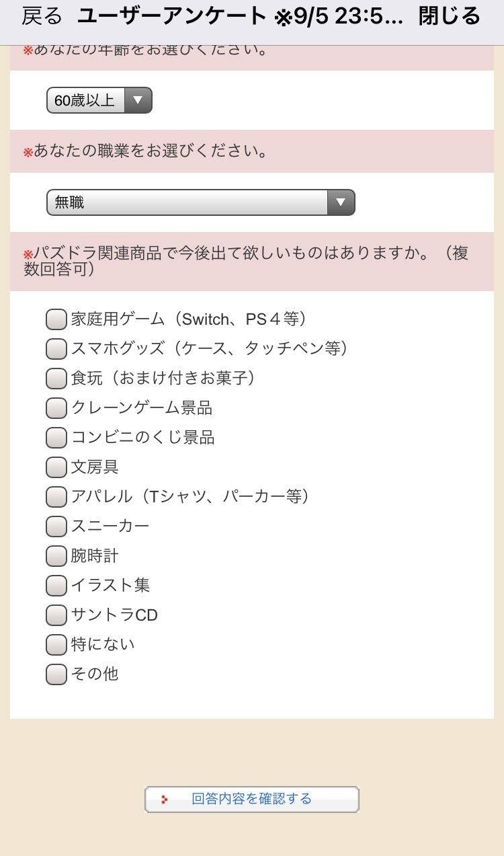Tick the サントラCD checkbox
The width and height of the screenshot is (504, 856).
click(x=56, y=615)
